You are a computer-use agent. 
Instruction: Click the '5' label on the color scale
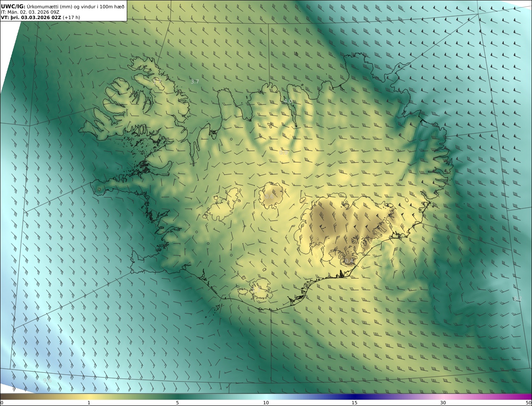pos(177,403)
